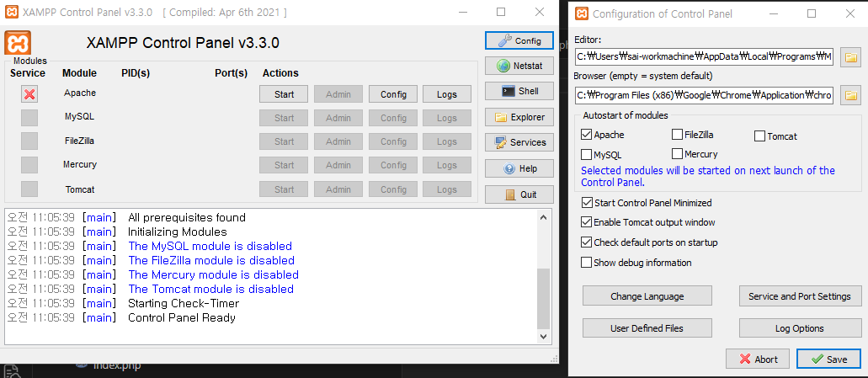Image resolution: width=868 pixels, height=378 pixels.
Task: Enable FileZilla autostart checkbox
Action: coord(677,135)
